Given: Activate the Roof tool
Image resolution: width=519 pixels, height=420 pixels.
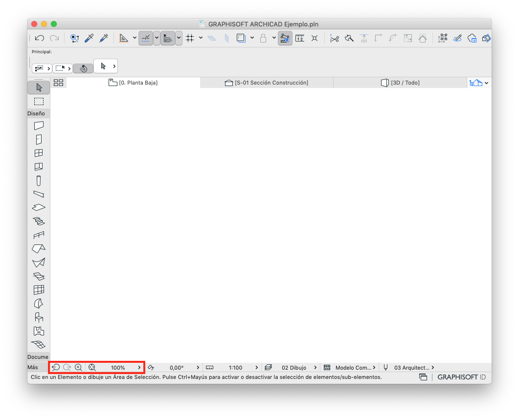Looking at the screenshot, I should pos(39,248).
